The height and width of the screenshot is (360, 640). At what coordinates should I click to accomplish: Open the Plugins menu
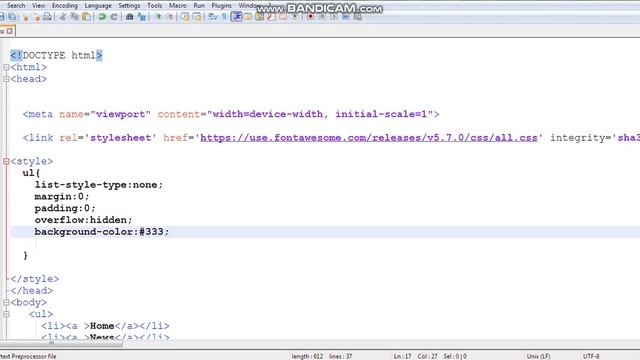[x=221, y=5]
